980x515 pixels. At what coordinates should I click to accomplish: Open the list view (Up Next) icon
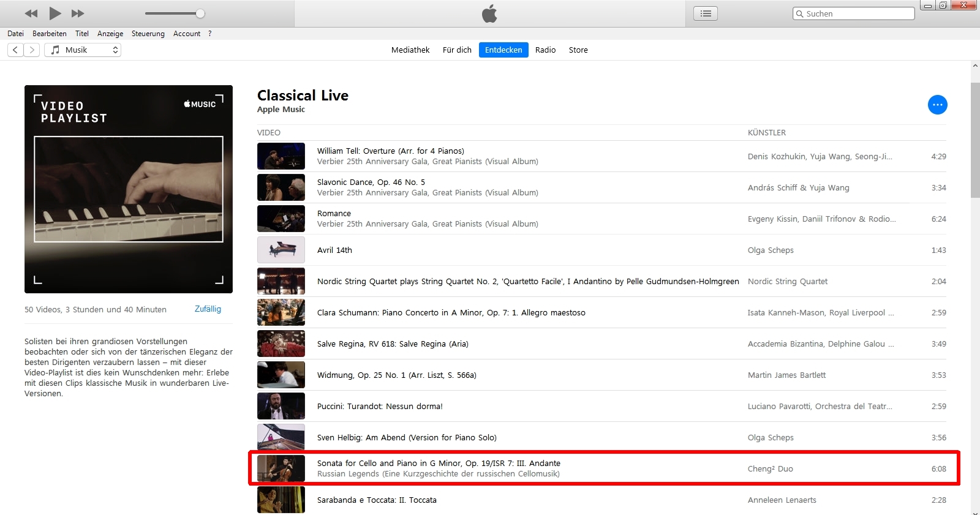coord(706,13)
